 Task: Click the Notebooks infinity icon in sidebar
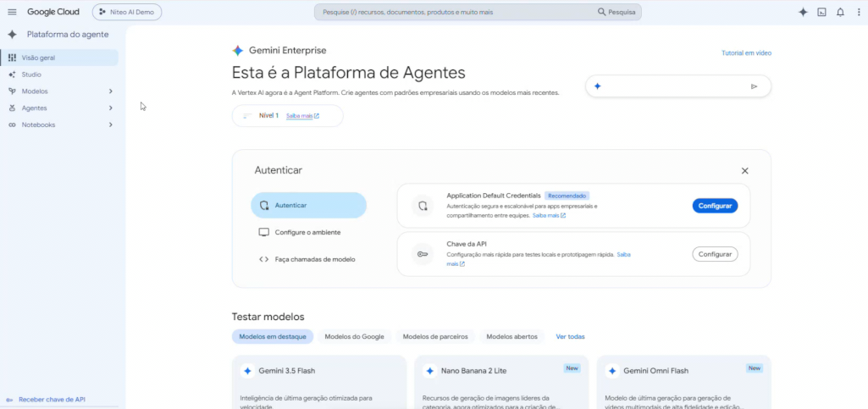coord(12,125)
